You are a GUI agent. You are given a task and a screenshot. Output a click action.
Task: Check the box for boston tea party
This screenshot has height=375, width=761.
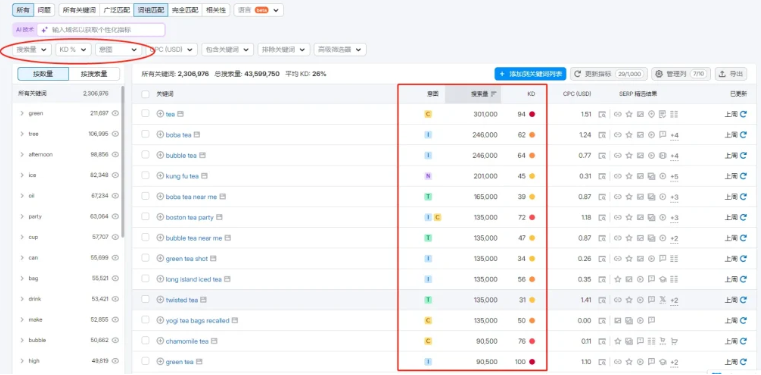[x=145, y=217]
